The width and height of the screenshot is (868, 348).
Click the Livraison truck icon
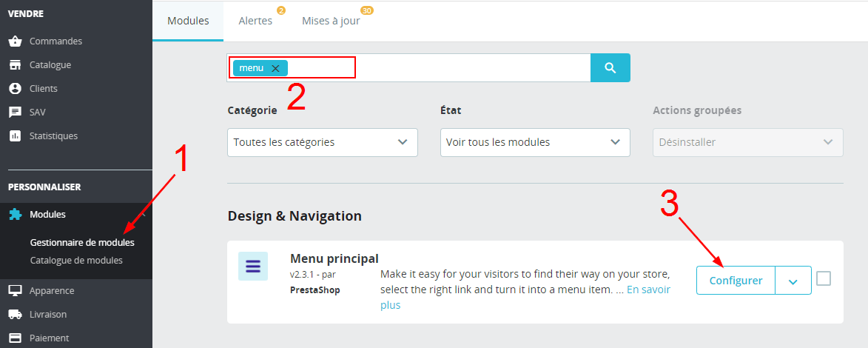(x=15, y=315)
